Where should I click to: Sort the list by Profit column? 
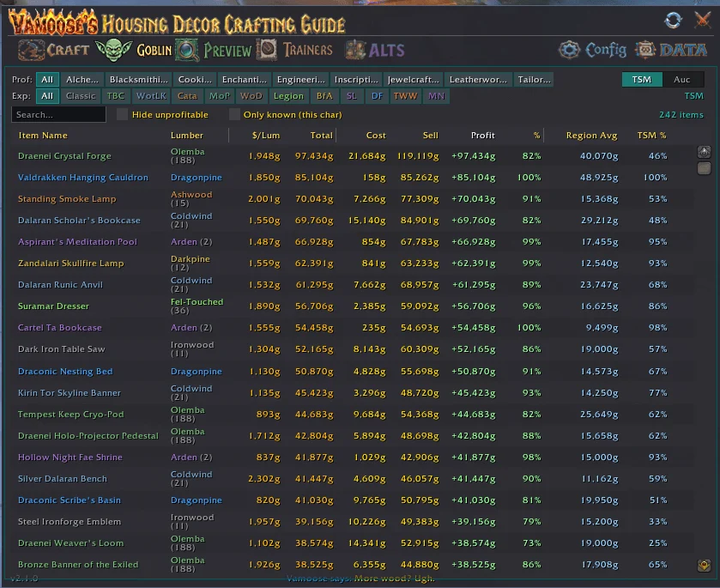point(482,136)
